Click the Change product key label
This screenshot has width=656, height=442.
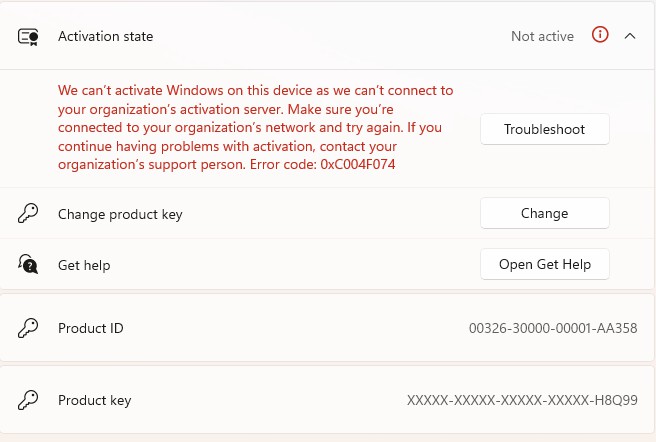coord(120,214)
